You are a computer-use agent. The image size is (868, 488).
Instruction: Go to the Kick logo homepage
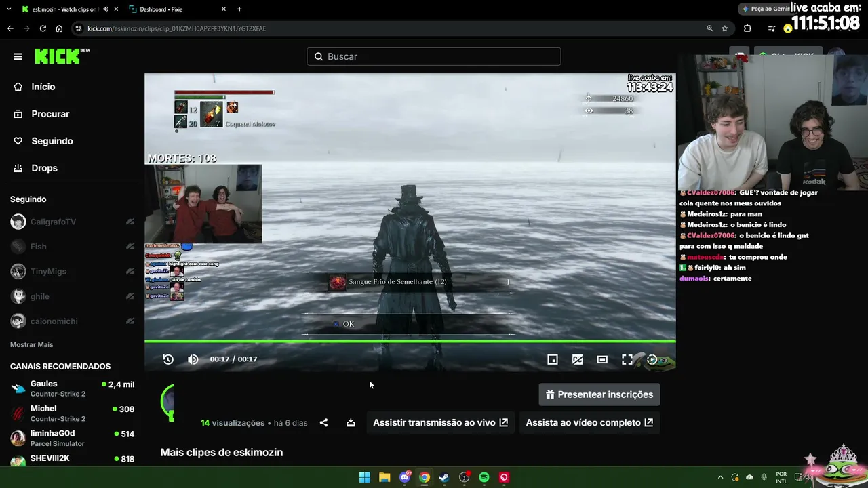[x=62, y=56]
